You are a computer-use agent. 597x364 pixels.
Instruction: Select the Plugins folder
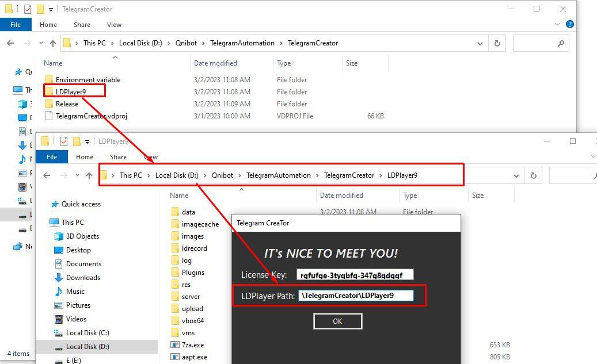point(193,273)
